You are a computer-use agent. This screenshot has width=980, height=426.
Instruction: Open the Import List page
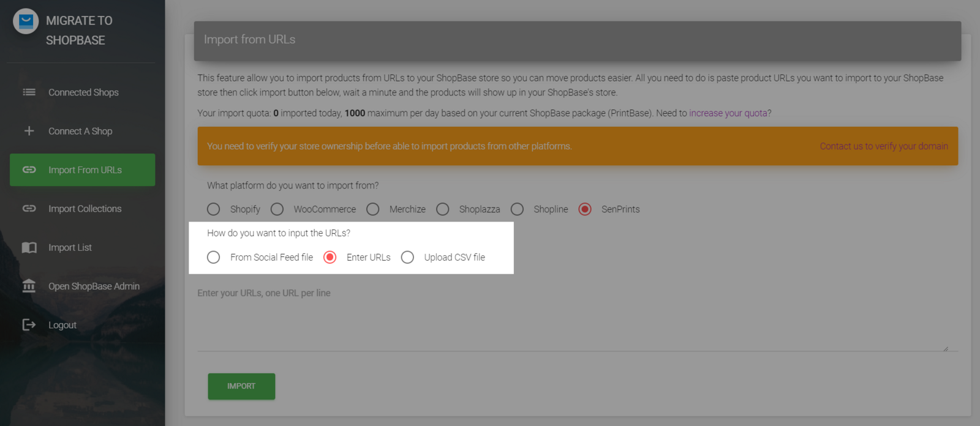point(82,247)
